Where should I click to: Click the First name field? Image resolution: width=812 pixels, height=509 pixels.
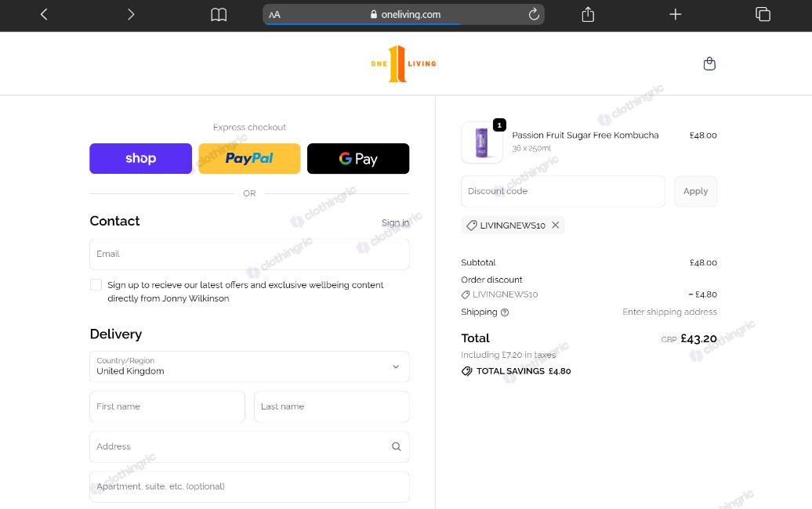[167, 406]
